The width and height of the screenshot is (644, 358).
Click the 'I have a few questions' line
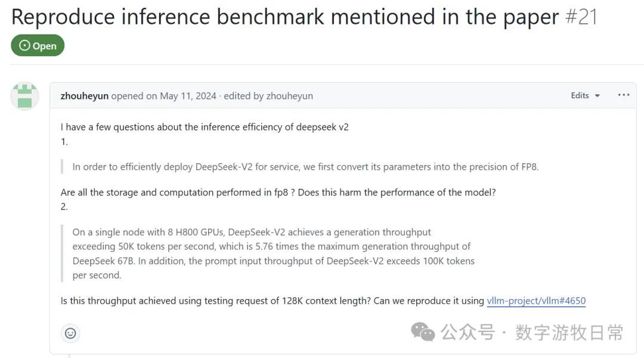click(205, 127)
